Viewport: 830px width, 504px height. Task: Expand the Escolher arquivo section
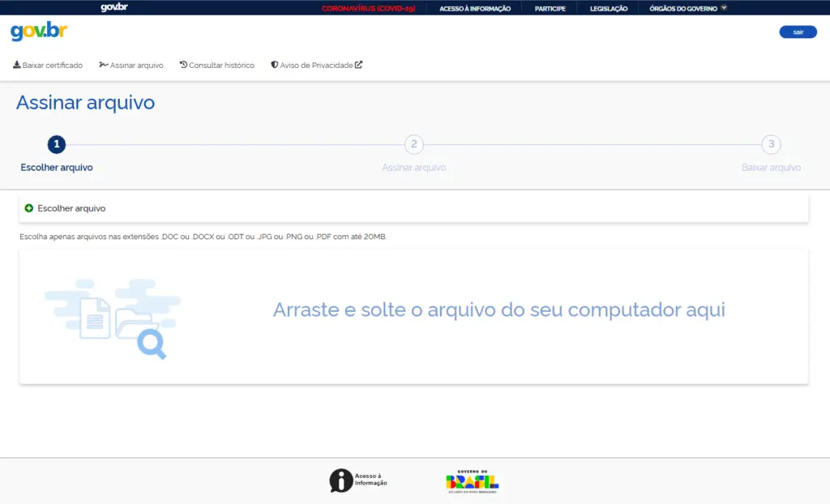tap(73, 207)
